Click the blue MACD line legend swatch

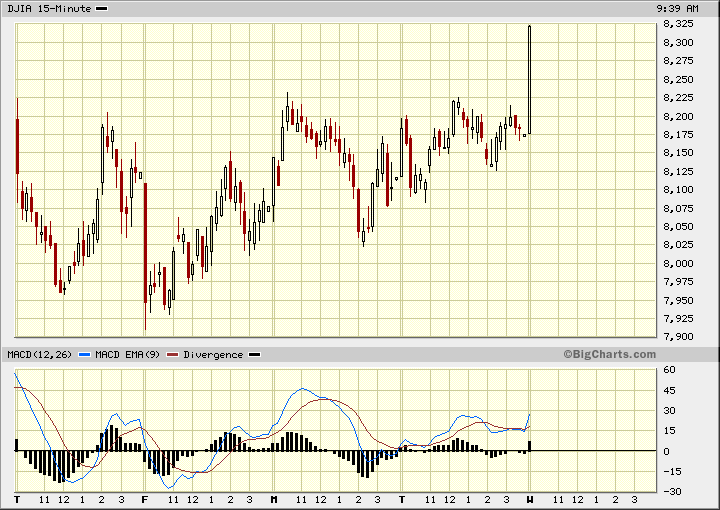[x=84, y=355]
